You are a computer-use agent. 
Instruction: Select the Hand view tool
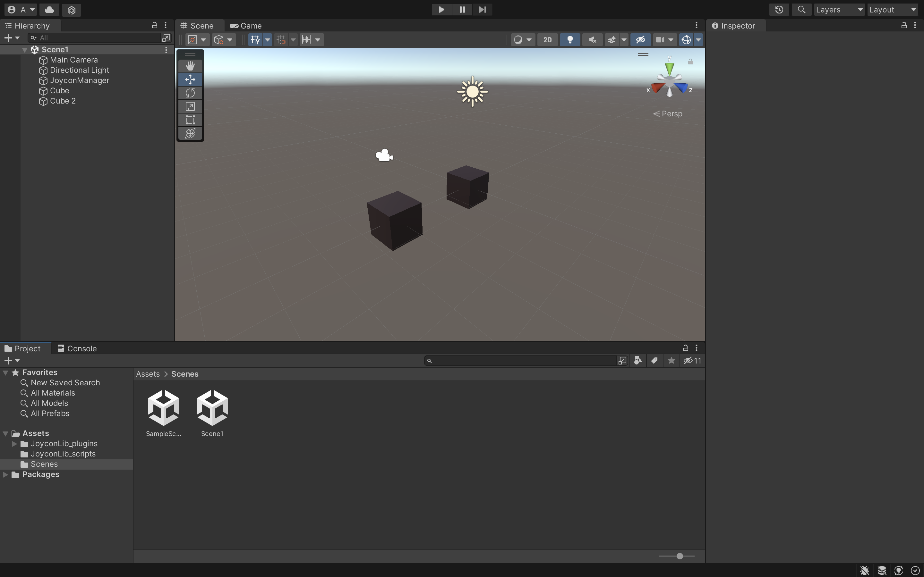pos(190,66)
